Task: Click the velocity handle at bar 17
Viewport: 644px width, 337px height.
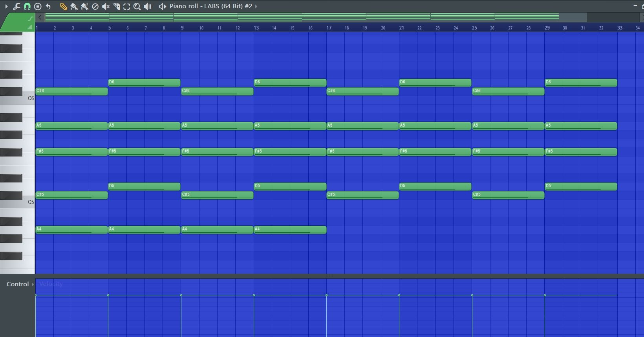Action: pos(327,295)
